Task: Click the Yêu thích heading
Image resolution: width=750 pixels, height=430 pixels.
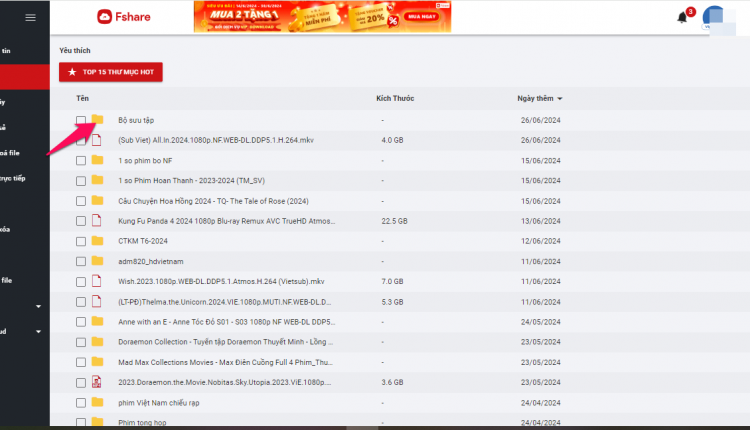Action: tap(75, 50)
